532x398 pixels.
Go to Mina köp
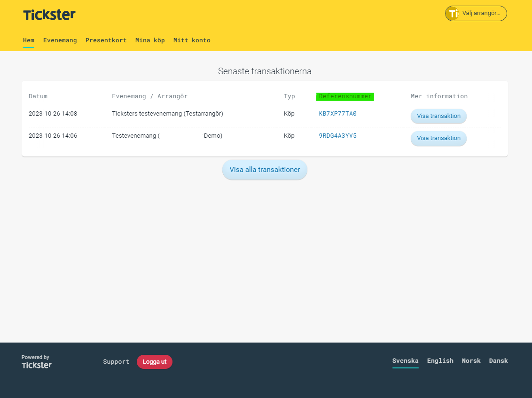pos(150,40)
